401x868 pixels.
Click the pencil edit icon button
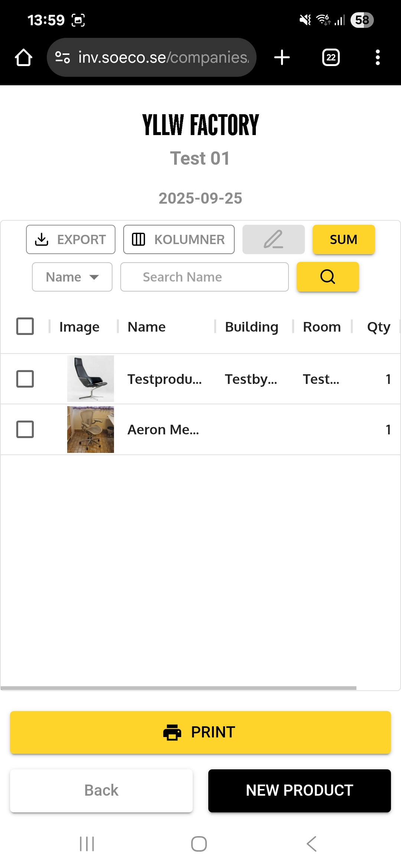[x=273, y=240]
